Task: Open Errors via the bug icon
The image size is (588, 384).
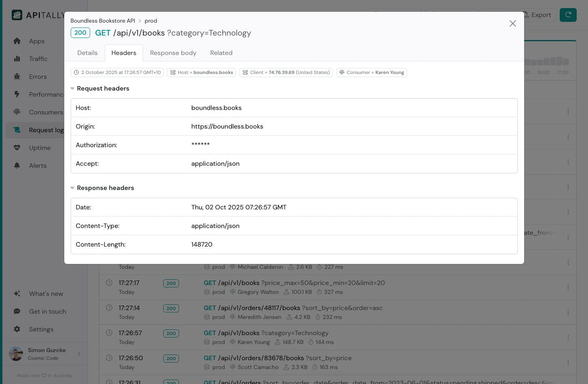Action: coord(17,77)
